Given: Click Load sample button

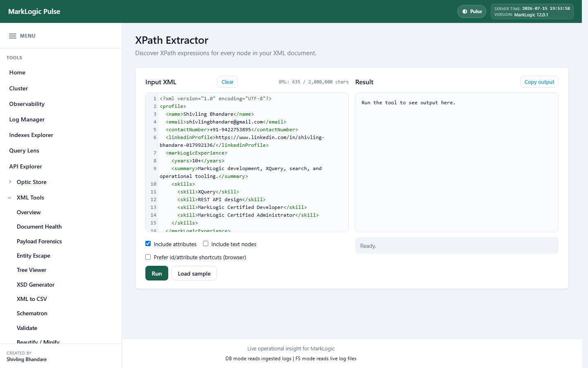Looking at the screenshot, I should (194, 273).
